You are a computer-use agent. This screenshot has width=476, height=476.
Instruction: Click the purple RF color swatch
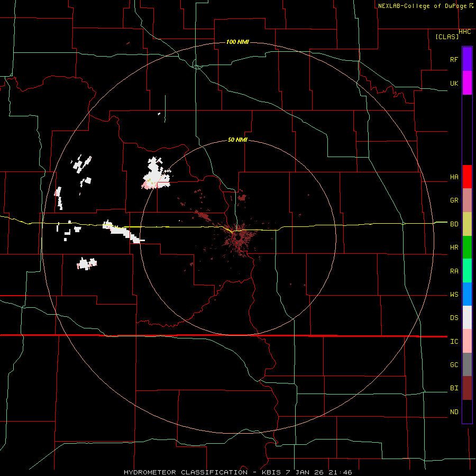click(467, 59)
